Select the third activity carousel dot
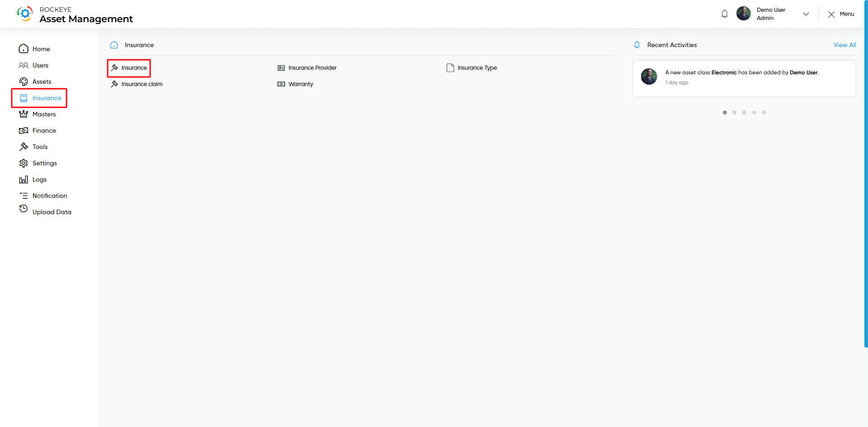The width and height of the screenshot is (868, 427). [744, 112]
